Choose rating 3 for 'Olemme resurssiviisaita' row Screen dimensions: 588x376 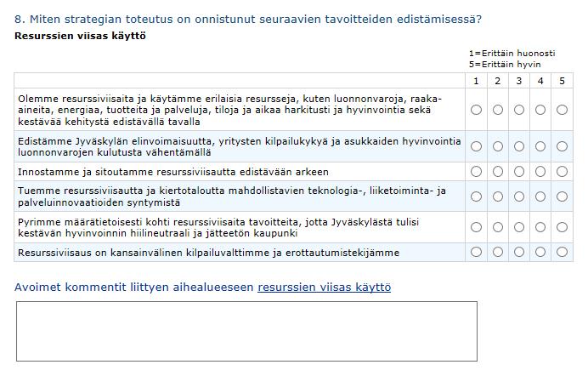519,110
